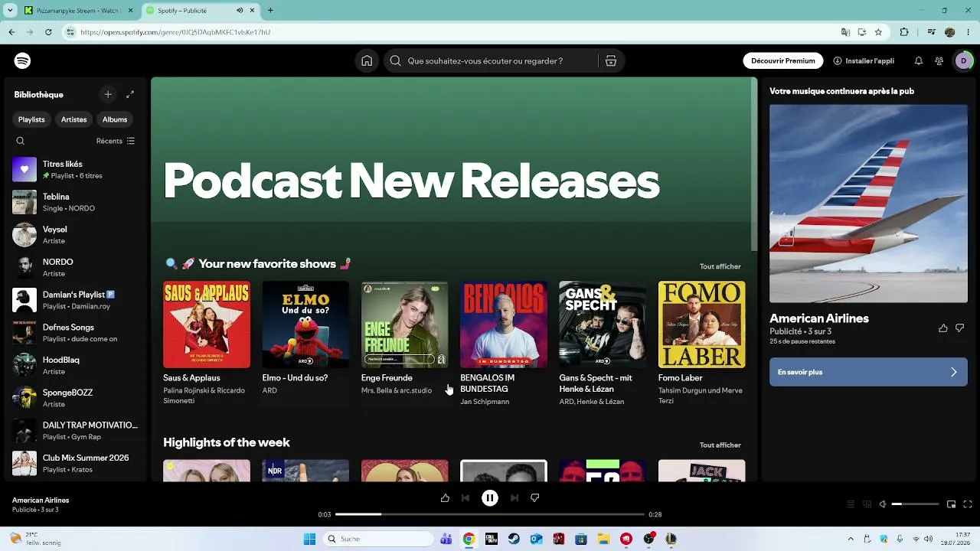
Task: Go to Spotify Home via house icon
Action: tap(367, 61)
